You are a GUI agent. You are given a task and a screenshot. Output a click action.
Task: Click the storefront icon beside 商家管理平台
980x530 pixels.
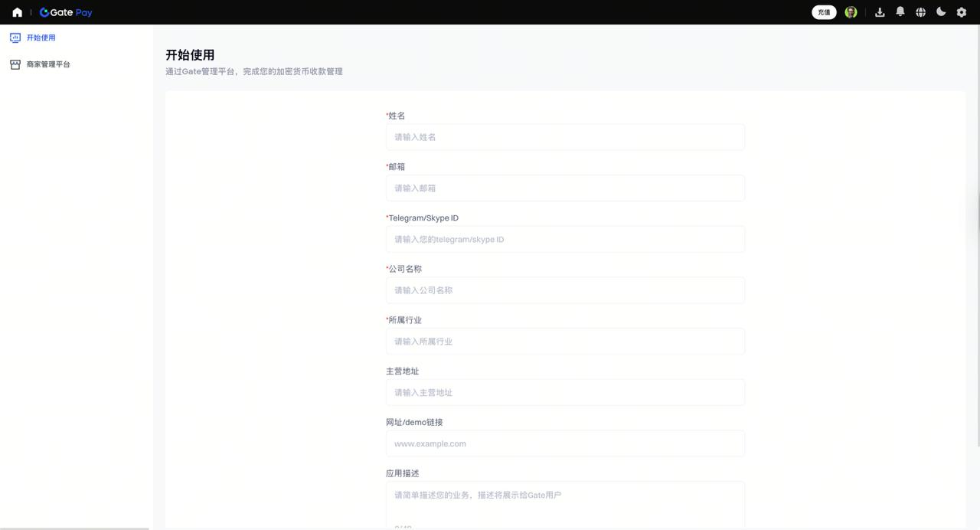(x=15, y=64)
